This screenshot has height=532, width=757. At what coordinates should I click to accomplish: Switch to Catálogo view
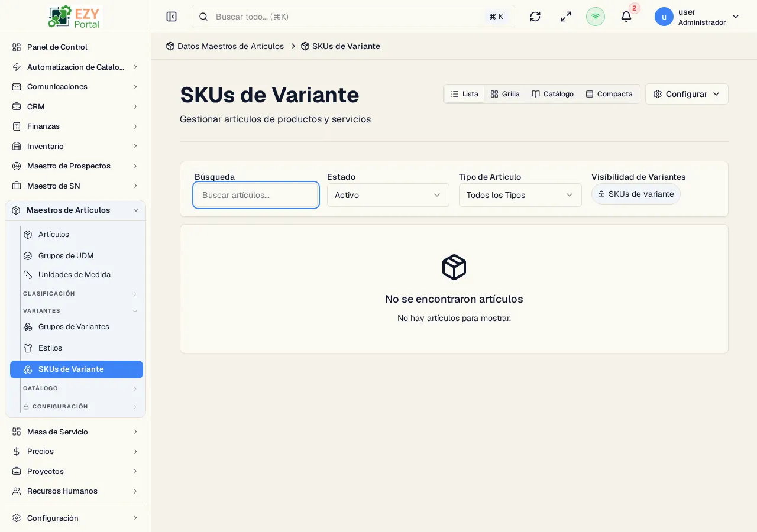point(552,94)
